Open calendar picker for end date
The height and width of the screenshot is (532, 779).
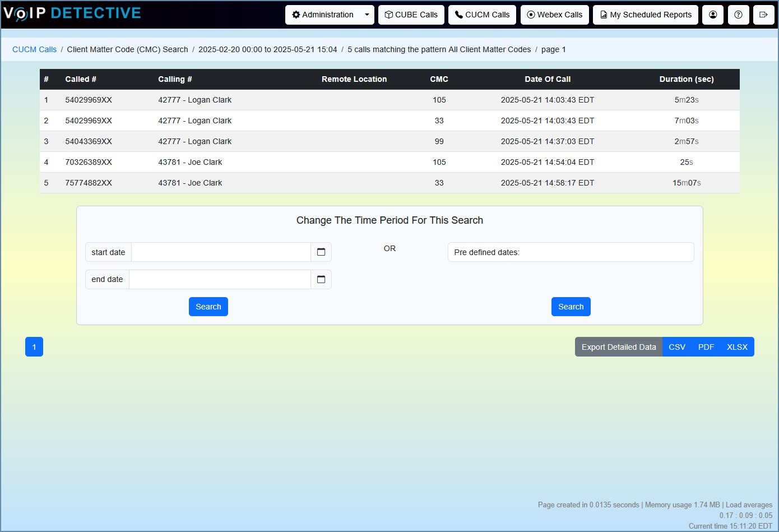321,279
